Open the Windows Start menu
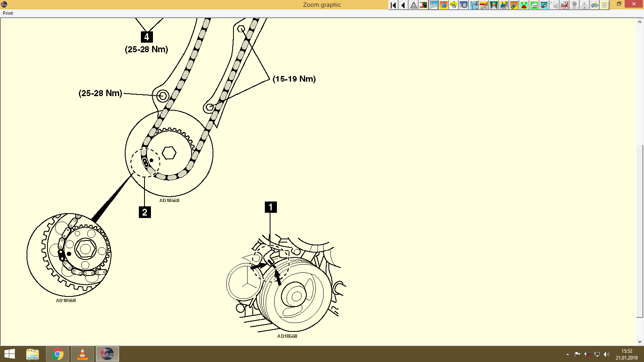 9,354
